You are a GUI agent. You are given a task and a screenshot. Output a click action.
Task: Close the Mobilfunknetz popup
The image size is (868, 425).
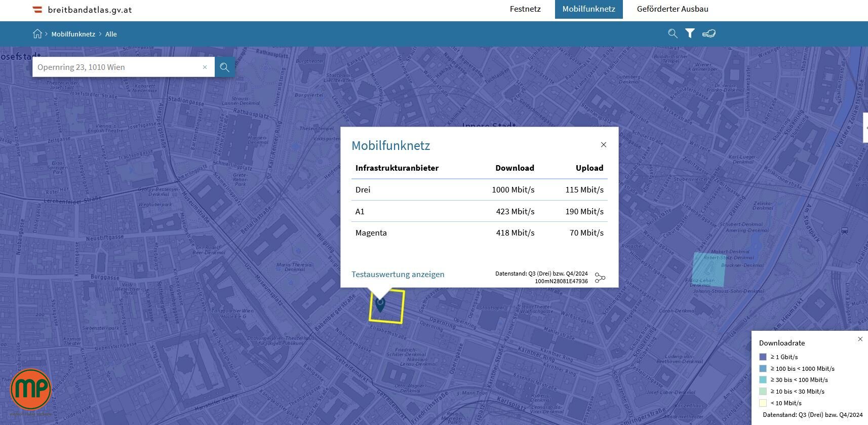click(x=603, y=145)
